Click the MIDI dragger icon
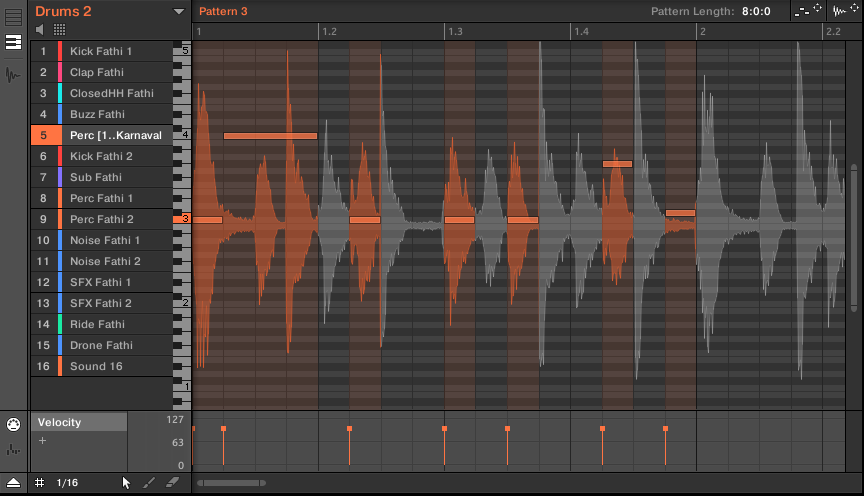864x496 pixels. [x=804, y=11]
